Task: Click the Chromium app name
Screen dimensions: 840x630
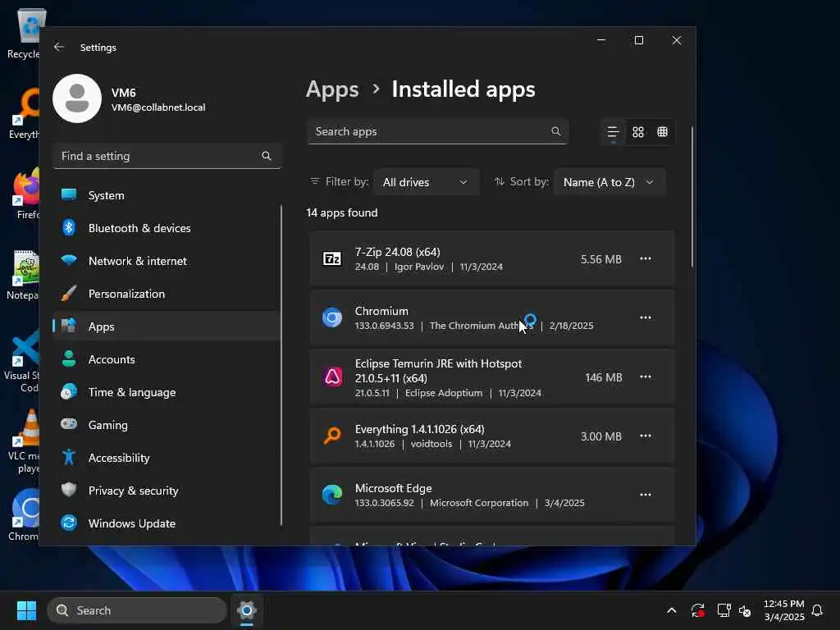Action: point(381,311)
